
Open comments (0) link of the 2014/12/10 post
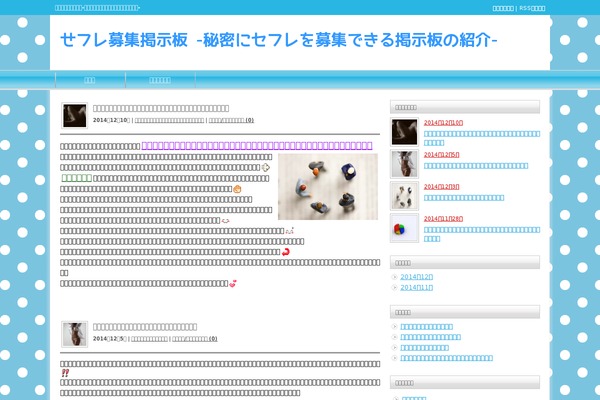coord(231,120)
